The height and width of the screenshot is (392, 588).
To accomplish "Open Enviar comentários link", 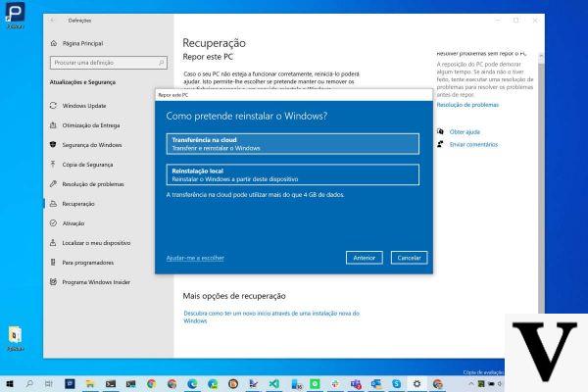I will (x=473, y=144).
